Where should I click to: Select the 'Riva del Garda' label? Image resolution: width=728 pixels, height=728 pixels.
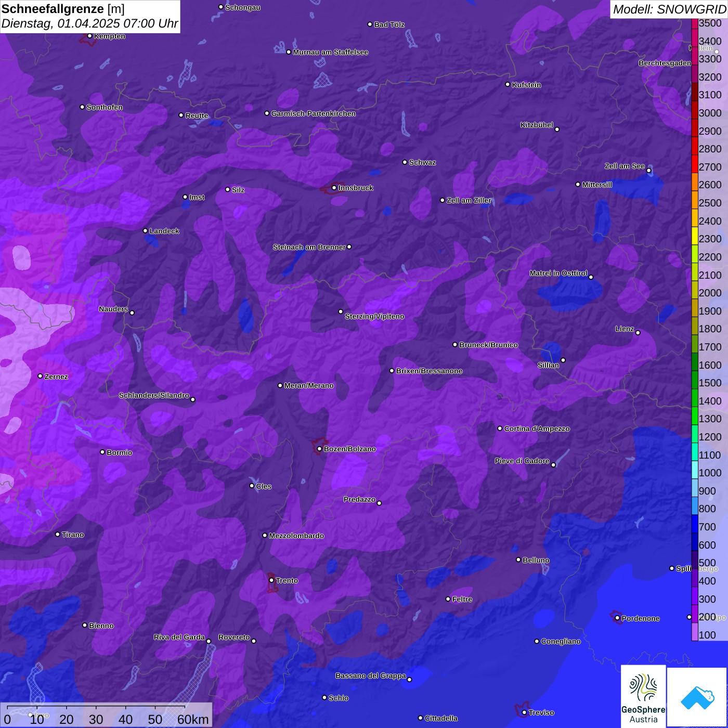point(179,637)
